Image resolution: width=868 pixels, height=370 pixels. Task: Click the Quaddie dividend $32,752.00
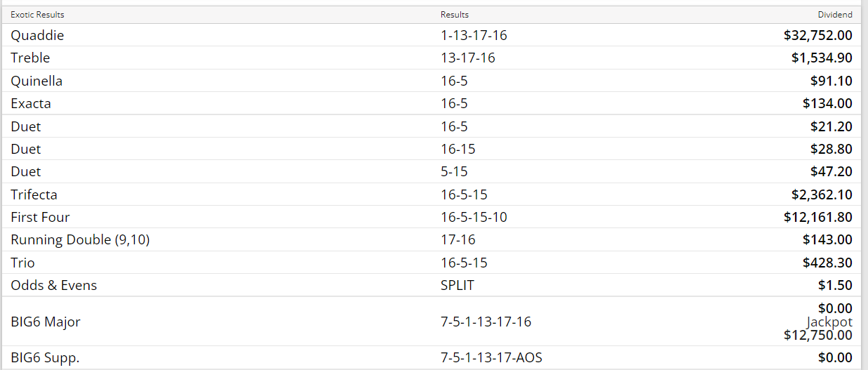[x=817, y=35]
